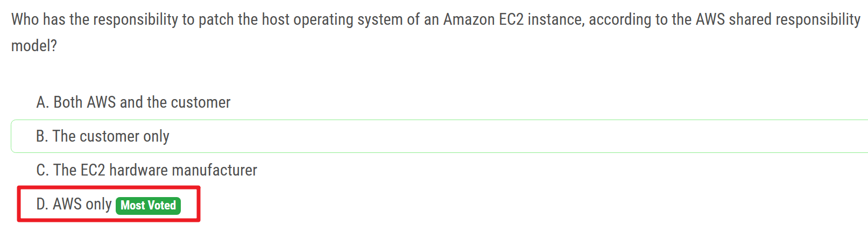
Task: Select answer A. Both AWS and the customer
Action: click(133, 102)
